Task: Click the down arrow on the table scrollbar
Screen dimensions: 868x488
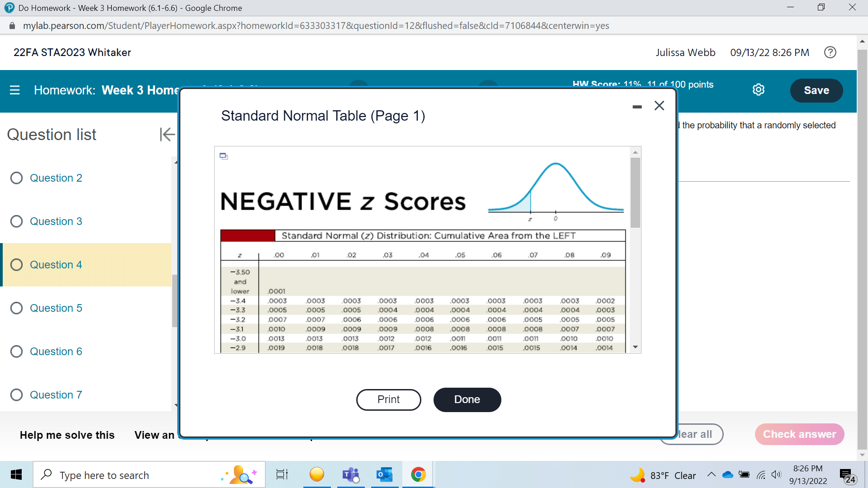Action: (x=635, y=347)
